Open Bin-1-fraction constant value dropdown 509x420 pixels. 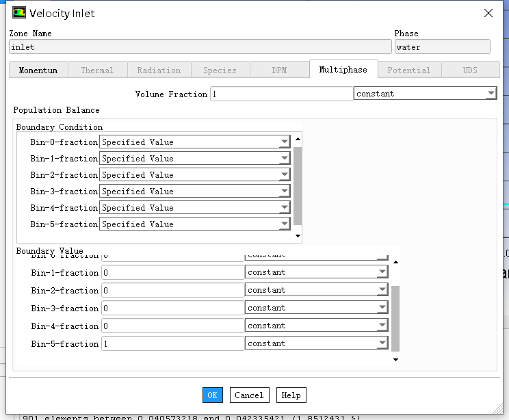pos(382,272)
